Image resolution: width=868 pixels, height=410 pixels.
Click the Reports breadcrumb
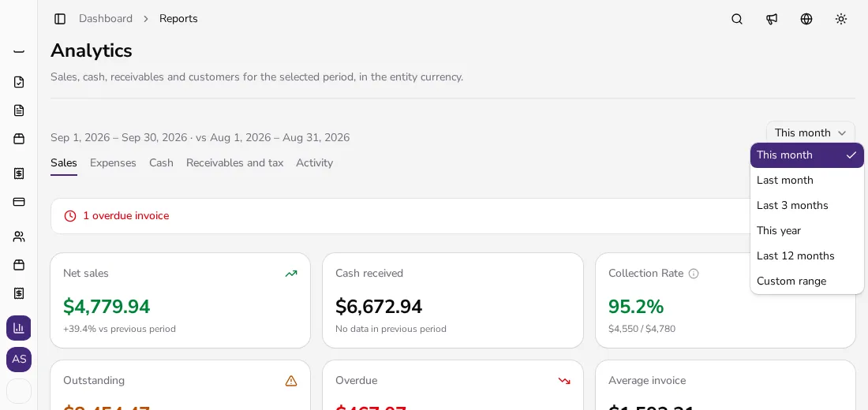point(178,19)
